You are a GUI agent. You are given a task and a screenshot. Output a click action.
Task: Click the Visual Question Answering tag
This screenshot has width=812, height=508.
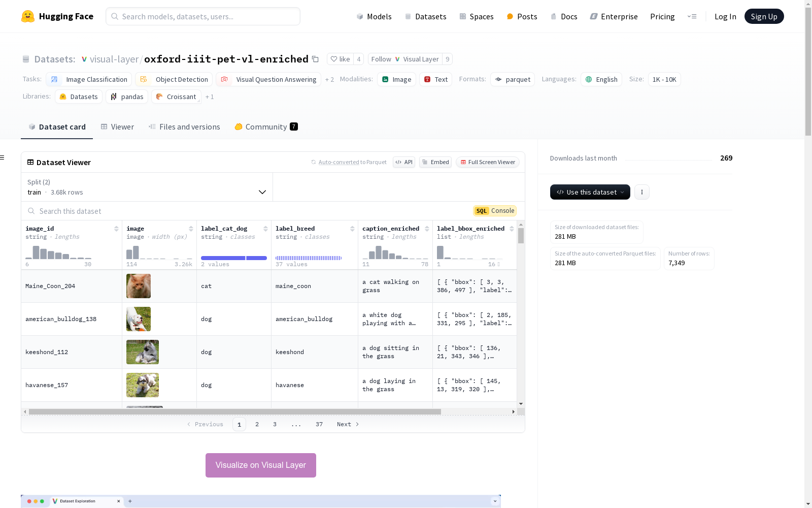coord(268,79)
